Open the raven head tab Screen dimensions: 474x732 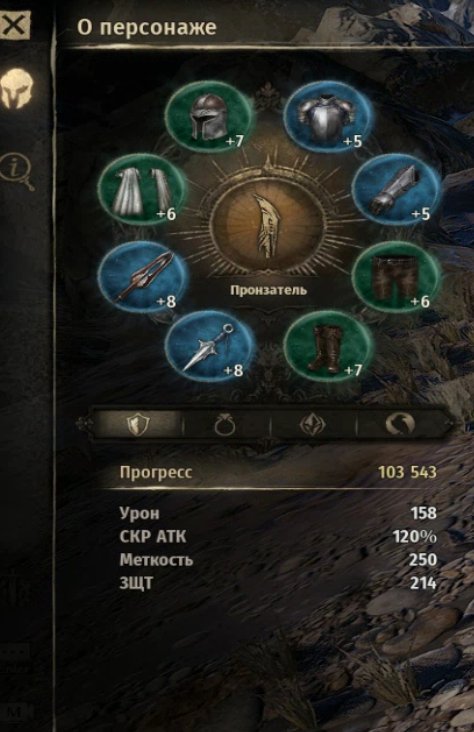pyautogui.click(x=400, y=425)
